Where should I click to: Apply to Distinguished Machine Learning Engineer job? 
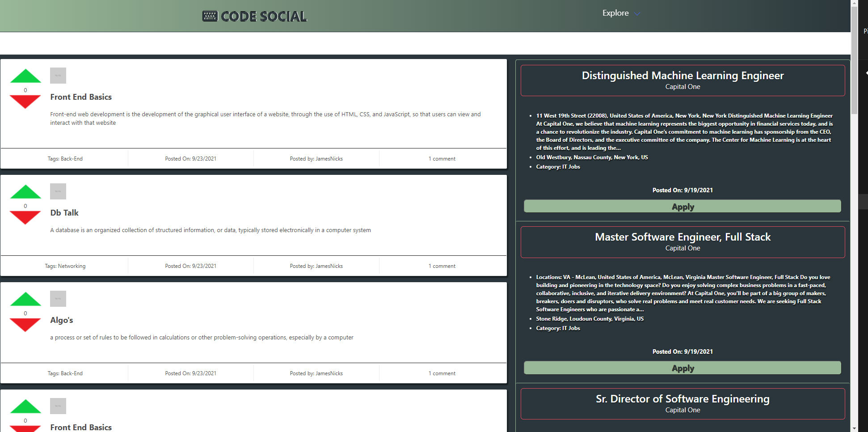683,206
